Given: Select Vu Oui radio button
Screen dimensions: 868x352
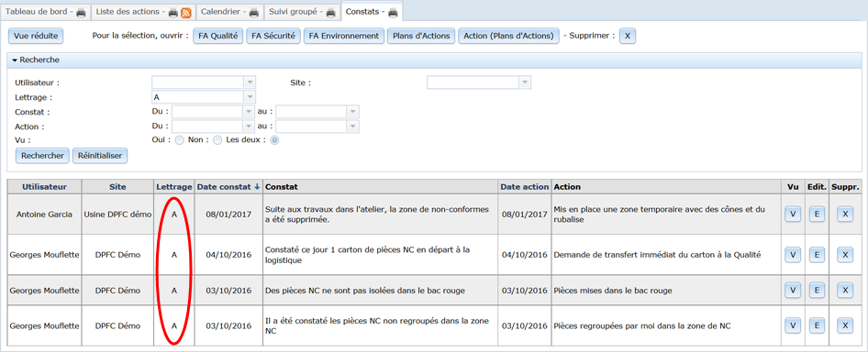Looking at the screenshot, I should pos(179,140).
